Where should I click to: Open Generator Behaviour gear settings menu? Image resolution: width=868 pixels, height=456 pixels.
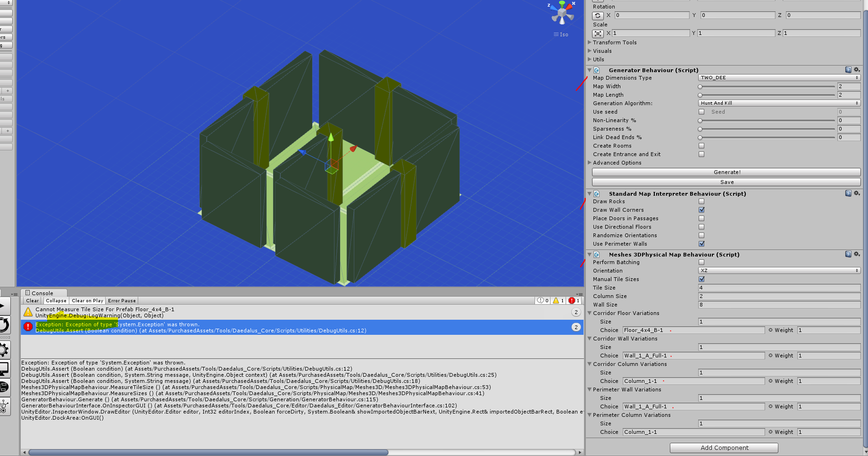[857, 70]
